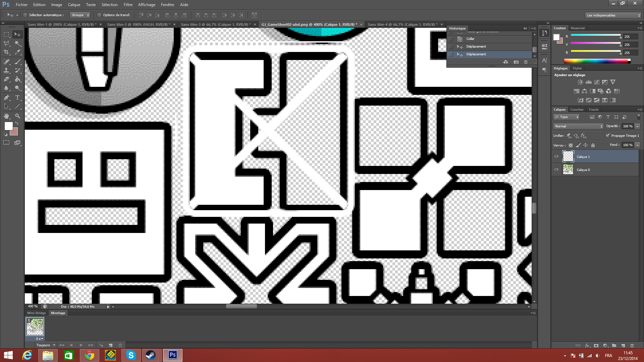Image resolution: width=644 pixels, height=362 pixels.
Task: Select the Coller history state
Action: pos(470,39)
